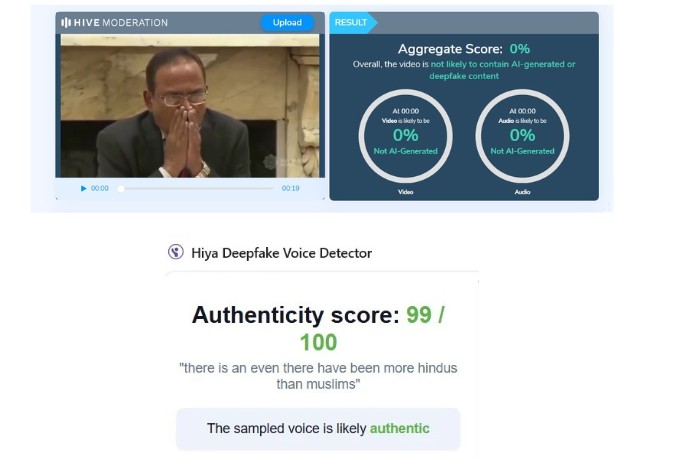
Task: Click the Authenticity score 99 / 100 heading
Action: (318, 329)
